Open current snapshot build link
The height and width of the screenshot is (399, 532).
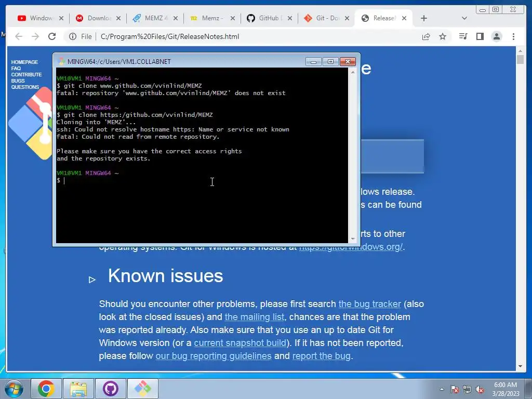coord(240,343)
